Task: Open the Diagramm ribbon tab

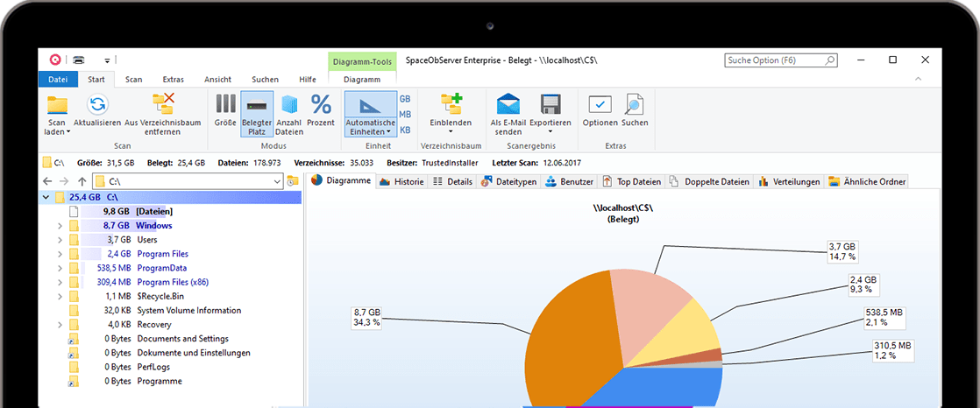Action: pos(362,79)
